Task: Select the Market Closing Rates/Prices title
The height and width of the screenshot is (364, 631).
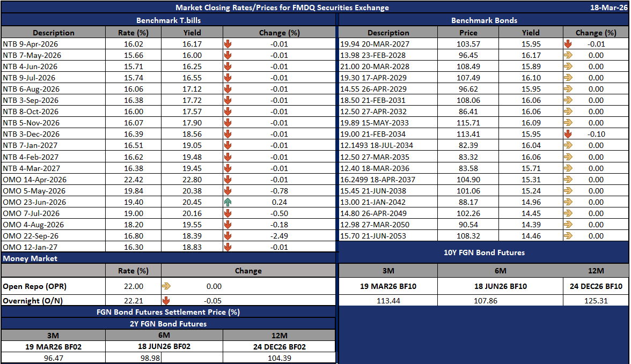Action: pos(282,8)
